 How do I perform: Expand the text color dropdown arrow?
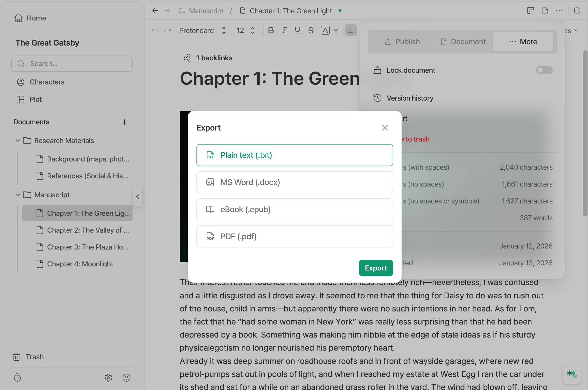point(336,30)
